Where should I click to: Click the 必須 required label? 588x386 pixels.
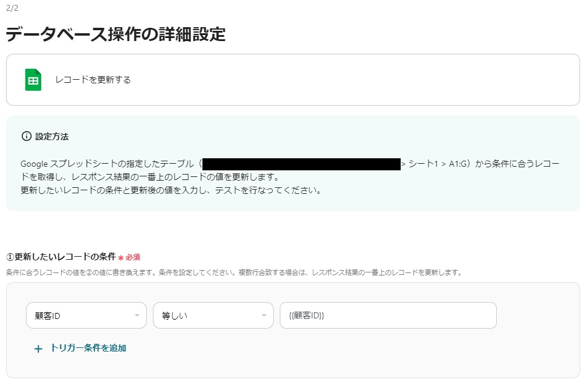click(132, 256)
